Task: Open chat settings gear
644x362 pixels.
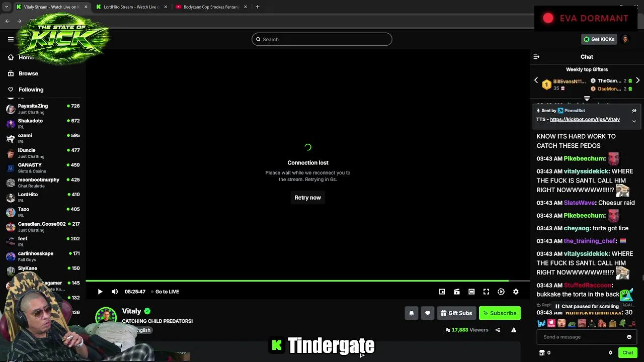Action: [610, 353]
